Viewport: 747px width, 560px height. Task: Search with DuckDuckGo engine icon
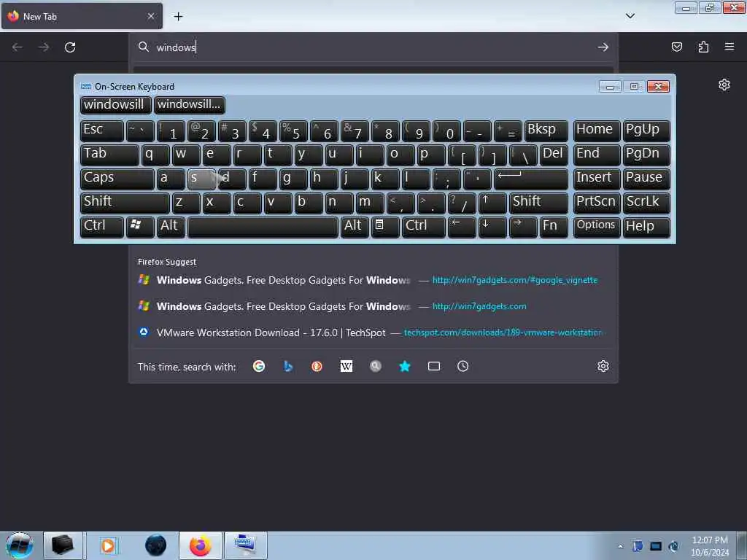pyautogui.click(x=317, y=366)
